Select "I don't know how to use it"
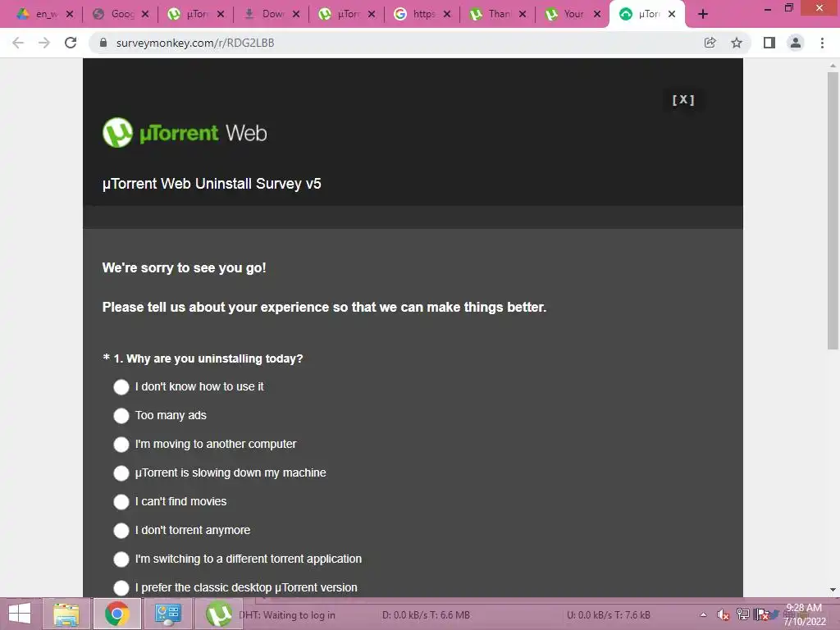Viewport: 840px width, 630px height. 121,387
